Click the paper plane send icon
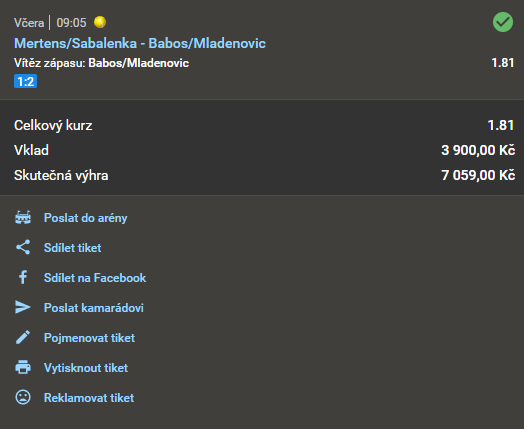524x429 pixels. pos(23,307)
